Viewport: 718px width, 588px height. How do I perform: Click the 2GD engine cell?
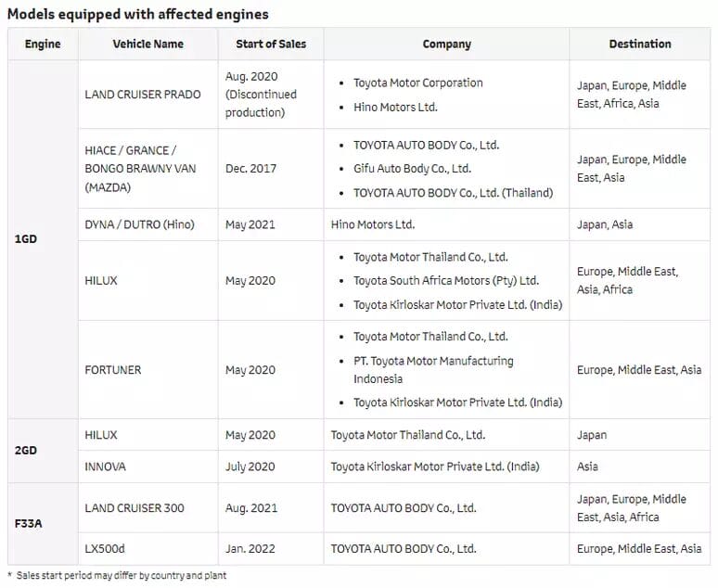26,450
